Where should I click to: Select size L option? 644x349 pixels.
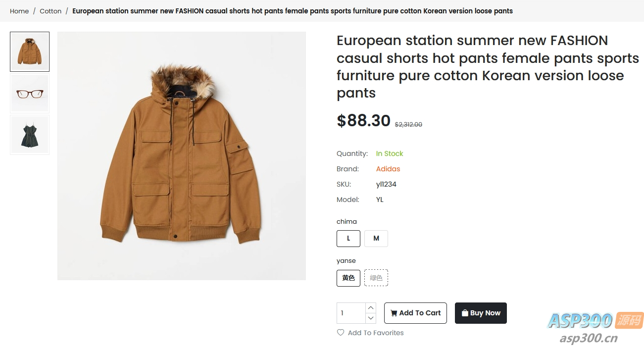tap(348, 239)
